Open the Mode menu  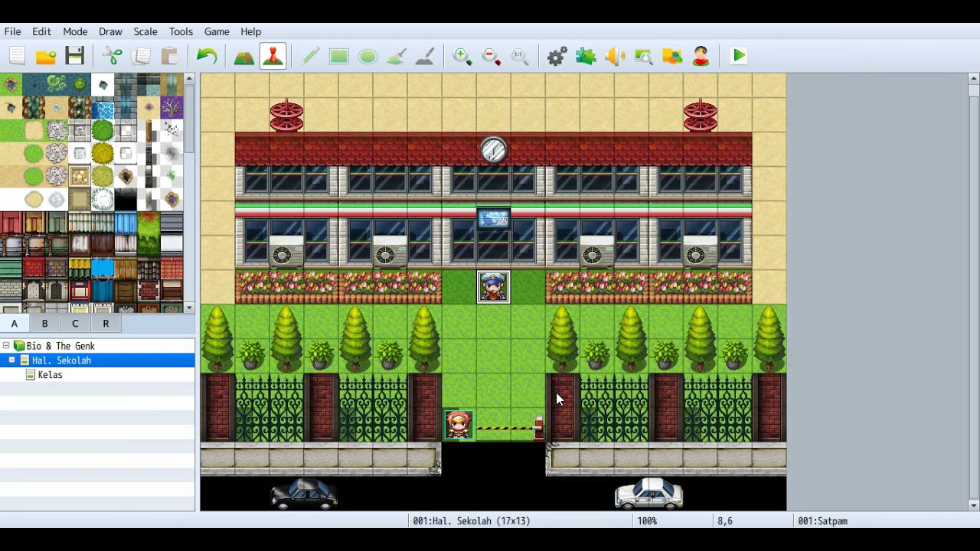(x=75, y=31)
